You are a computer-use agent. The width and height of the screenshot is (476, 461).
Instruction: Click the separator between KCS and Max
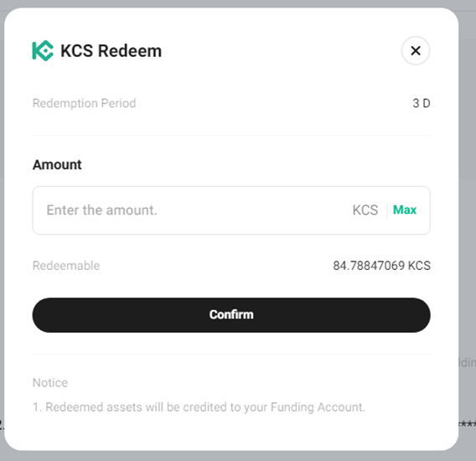point(387,210)
